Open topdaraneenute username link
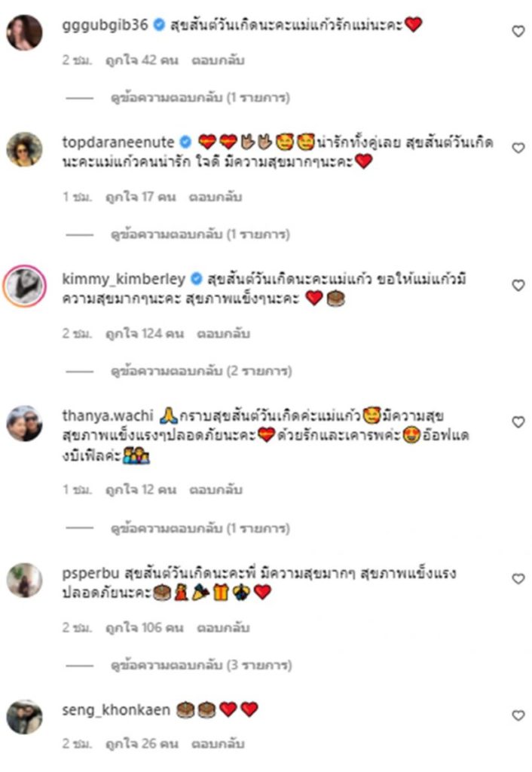The image size is (532, 772). (118, 142)
